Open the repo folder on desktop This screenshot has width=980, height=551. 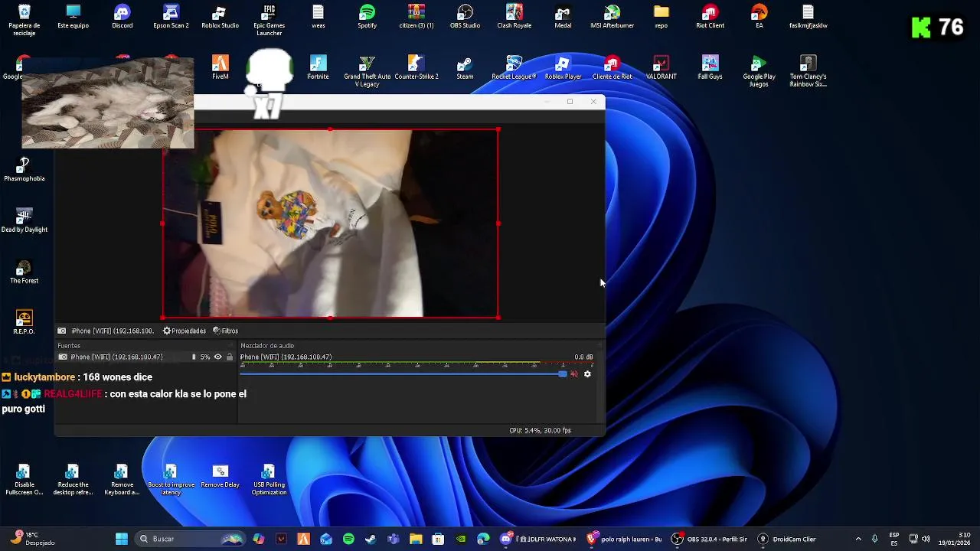pos(661,17)
